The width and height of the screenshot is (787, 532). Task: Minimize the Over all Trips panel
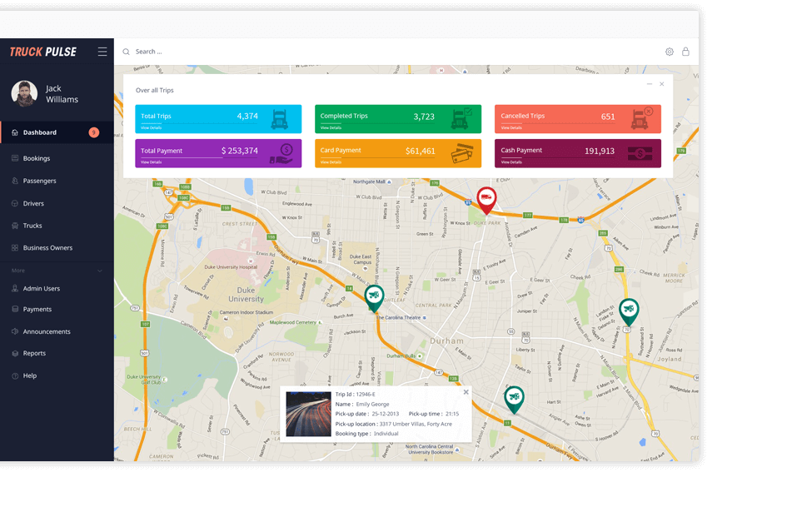(x=647, y=84)
